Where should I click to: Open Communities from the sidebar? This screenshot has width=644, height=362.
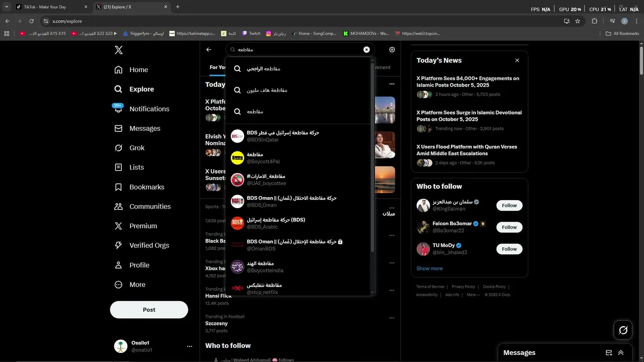(x=142, y=207)
